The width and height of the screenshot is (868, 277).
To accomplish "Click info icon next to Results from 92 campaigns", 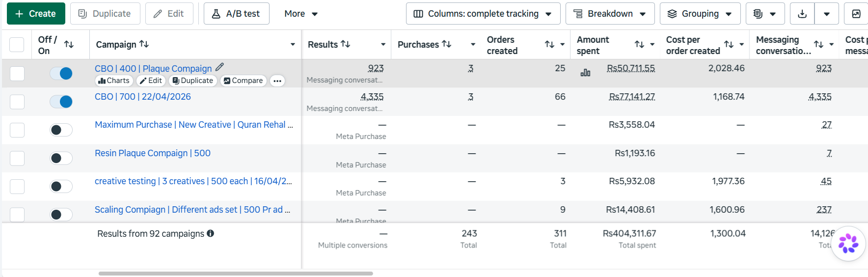I will (x=210, y=233).
